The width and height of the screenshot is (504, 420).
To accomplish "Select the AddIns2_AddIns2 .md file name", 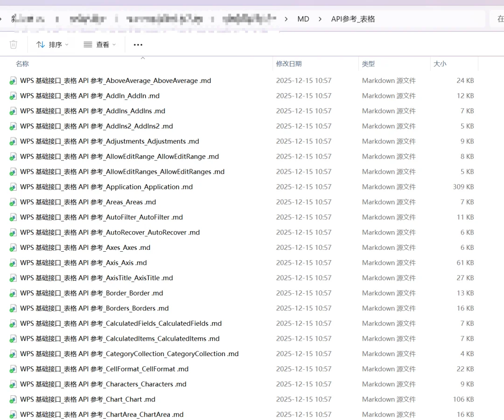I will [97, 126].
